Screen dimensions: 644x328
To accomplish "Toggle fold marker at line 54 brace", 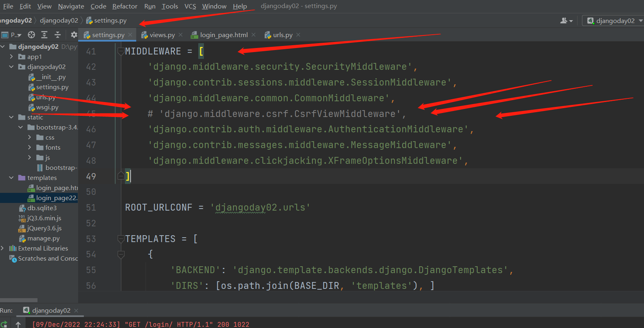I will tap(120, 255).
